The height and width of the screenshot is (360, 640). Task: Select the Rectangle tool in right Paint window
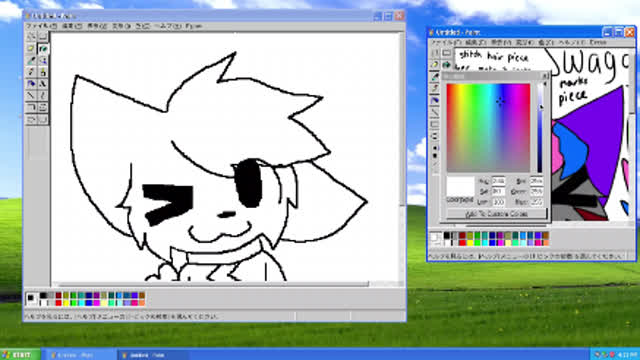435,124
